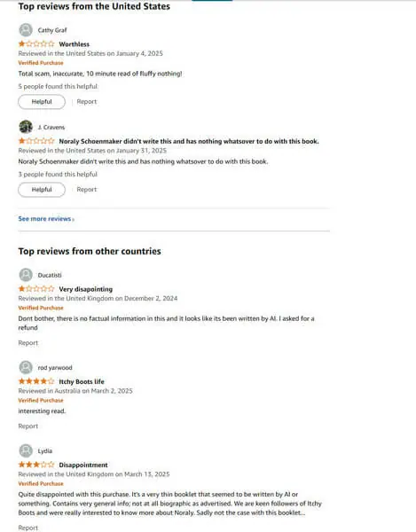Click the four-star rating on Itchy Boots life review
The height and width of the screenshot is (532, 416).
coord(36,381)
